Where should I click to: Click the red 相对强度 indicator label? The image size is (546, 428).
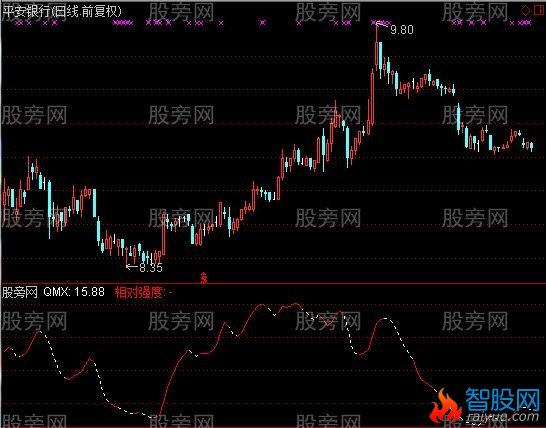click(x=139, y=292)
